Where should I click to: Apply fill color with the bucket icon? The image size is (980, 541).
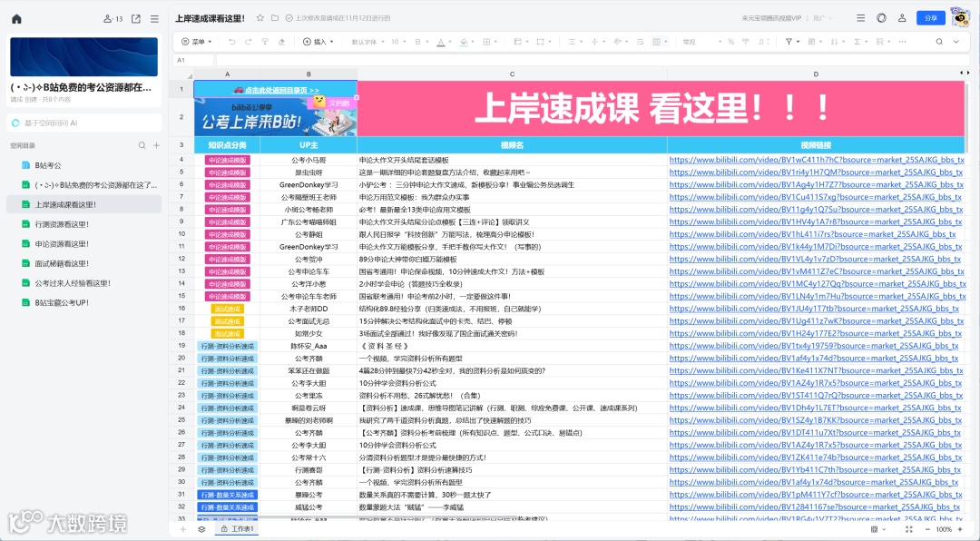click(x=464, y=42)
